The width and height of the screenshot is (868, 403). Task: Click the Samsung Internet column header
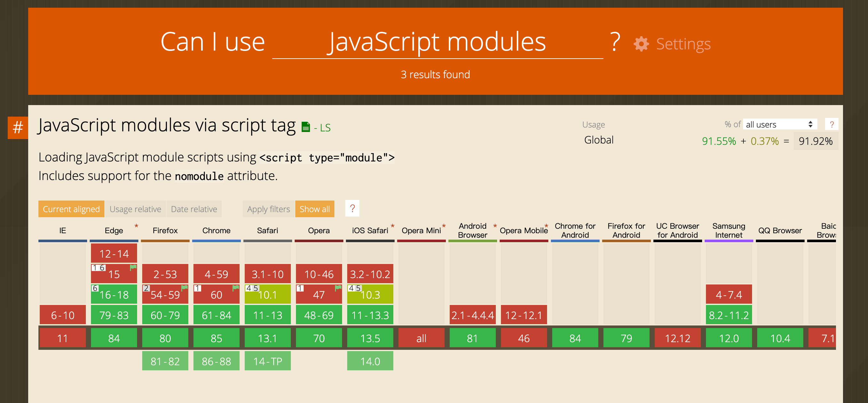tap(729, 230)
